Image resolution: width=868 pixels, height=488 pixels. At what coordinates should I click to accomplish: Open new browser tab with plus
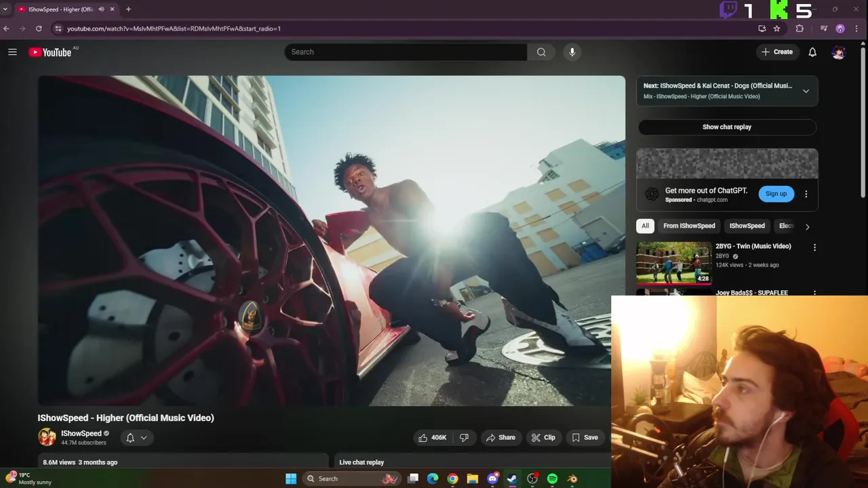point(128,9)
